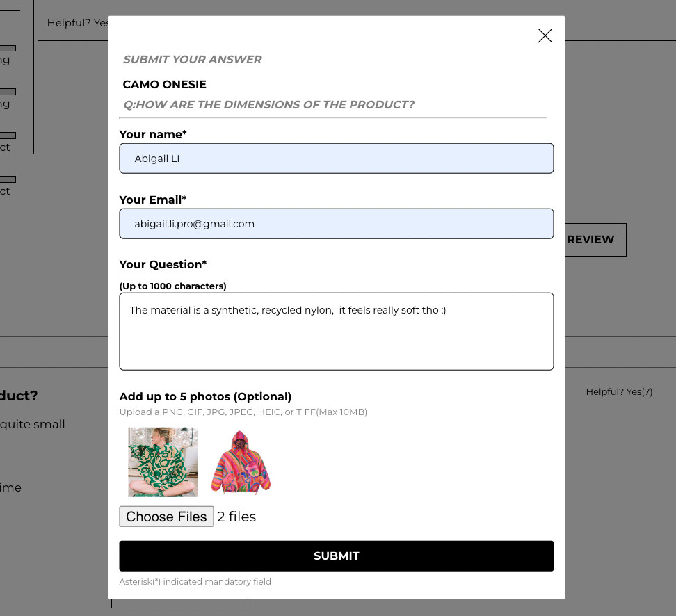Open the REVIEW button behind the dialog

(x=590, y=239)
